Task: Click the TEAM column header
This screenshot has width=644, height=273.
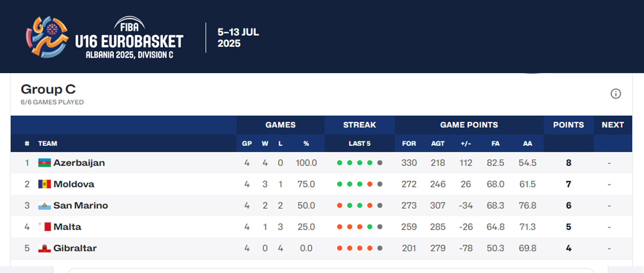Action: pyautogui.click(x=47, y=144)
